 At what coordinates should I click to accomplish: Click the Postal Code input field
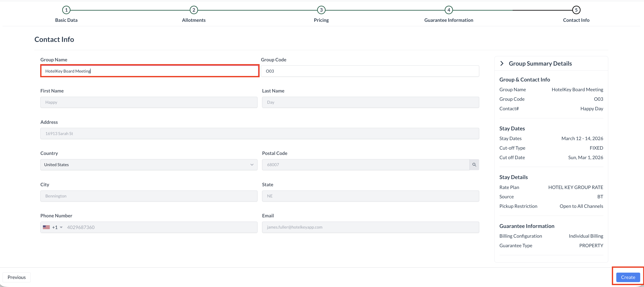(x=366, y=165)
